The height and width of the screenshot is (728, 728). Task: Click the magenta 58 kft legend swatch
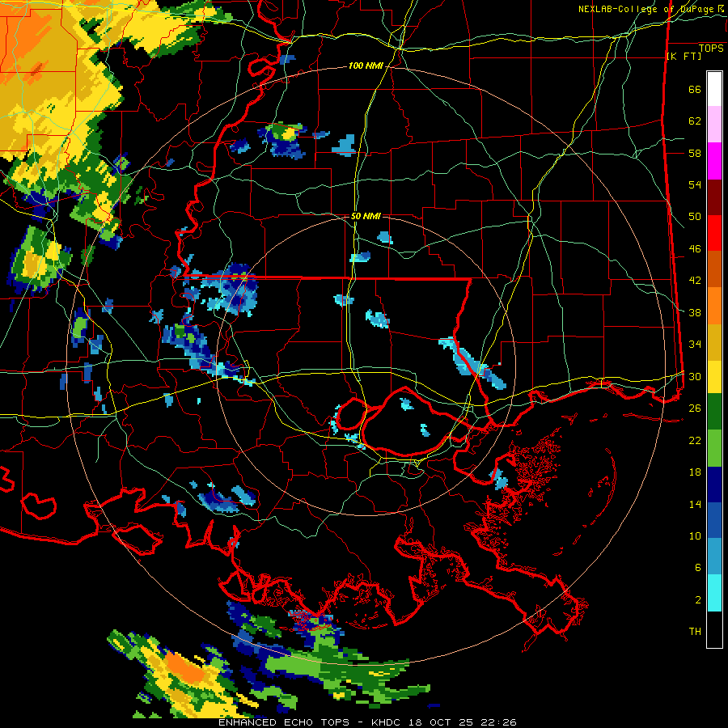tap(714, 161)
